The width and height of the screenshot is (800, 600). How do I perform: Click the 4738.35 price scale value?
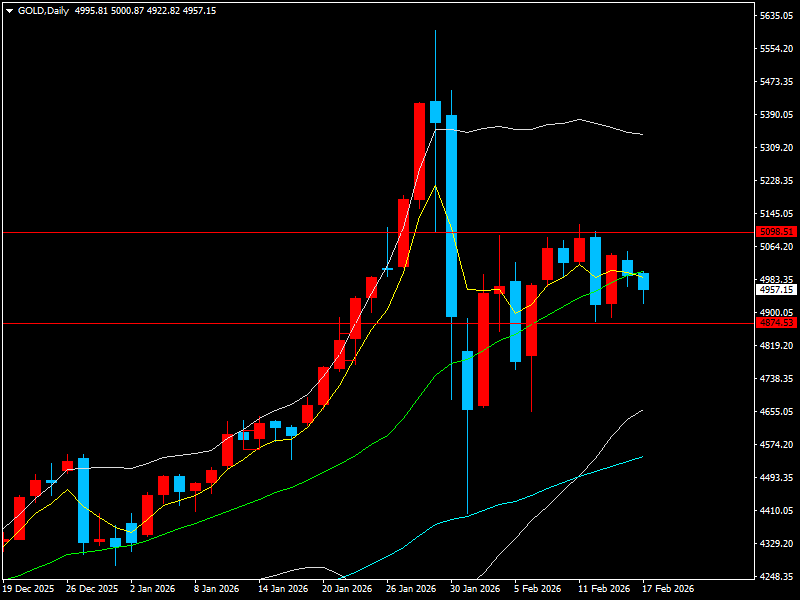pyautogui.click(x=777, y=379)
